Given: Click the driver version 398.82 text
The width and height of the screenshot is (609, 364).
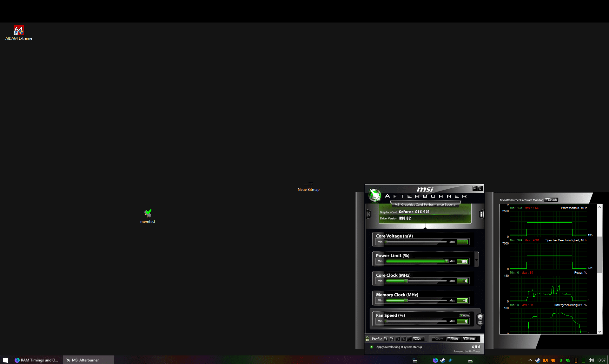Looking at the screenshot, I should [405, 218].
